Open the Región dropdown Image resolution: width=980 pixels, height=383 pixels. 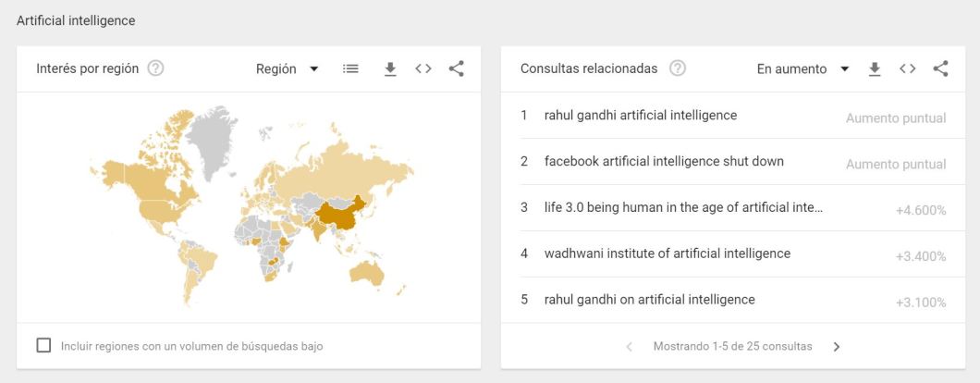[287, 68]
